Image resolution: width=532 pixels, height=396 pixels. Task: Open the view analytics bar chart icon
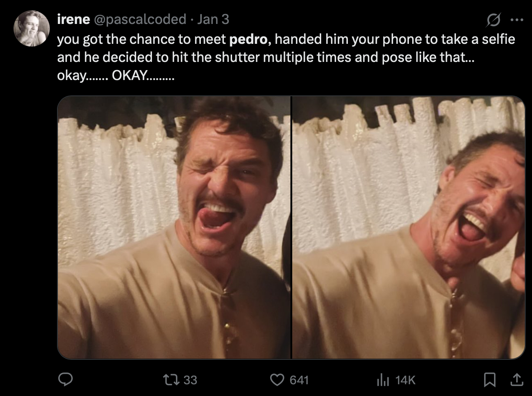pyautogui.click(x=383, y=380)
